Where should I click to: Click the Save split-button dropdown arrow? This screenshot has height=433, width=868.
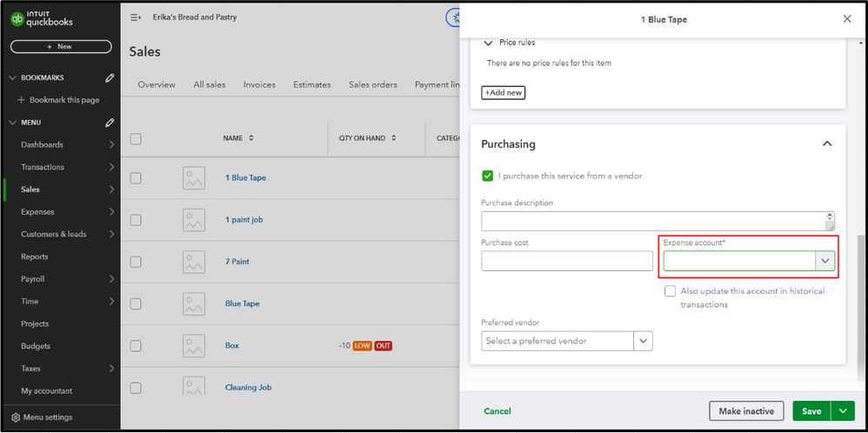pos(843,411)
